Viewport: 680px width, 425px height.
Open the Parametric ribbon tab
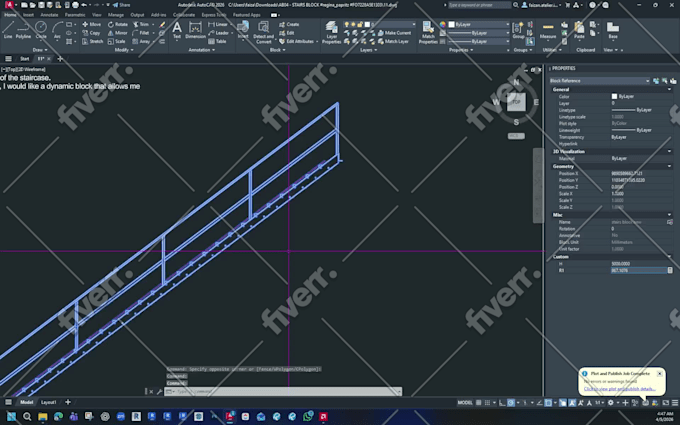click(x=75, y=15)
